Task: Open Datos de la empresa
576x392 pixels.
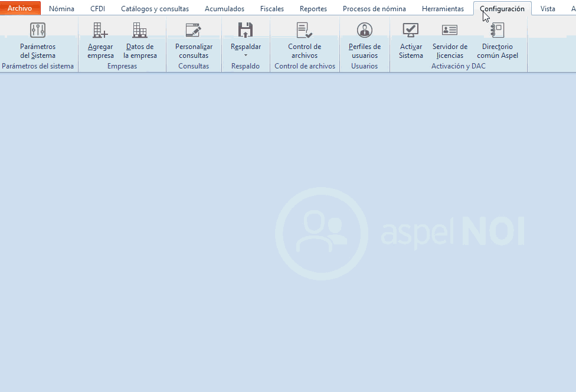Action: (140, 40)
